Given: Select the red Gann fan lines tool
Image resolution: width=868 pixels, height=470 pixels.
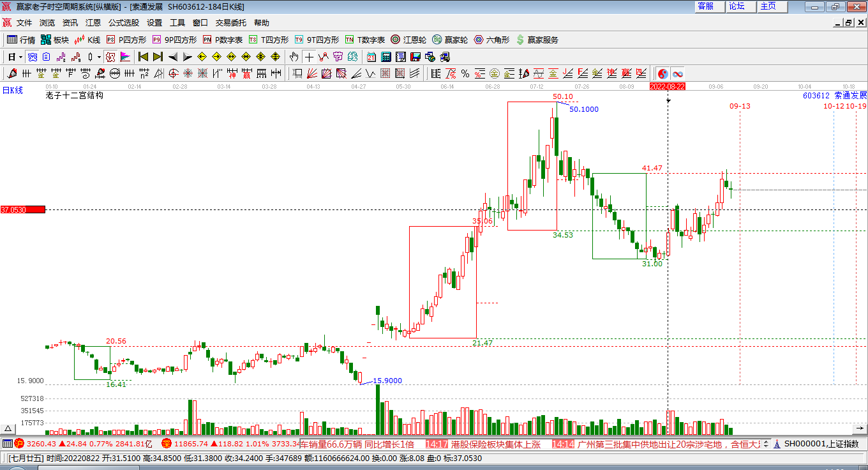Looking at the screenshot, I should click(x=311, y=73).
